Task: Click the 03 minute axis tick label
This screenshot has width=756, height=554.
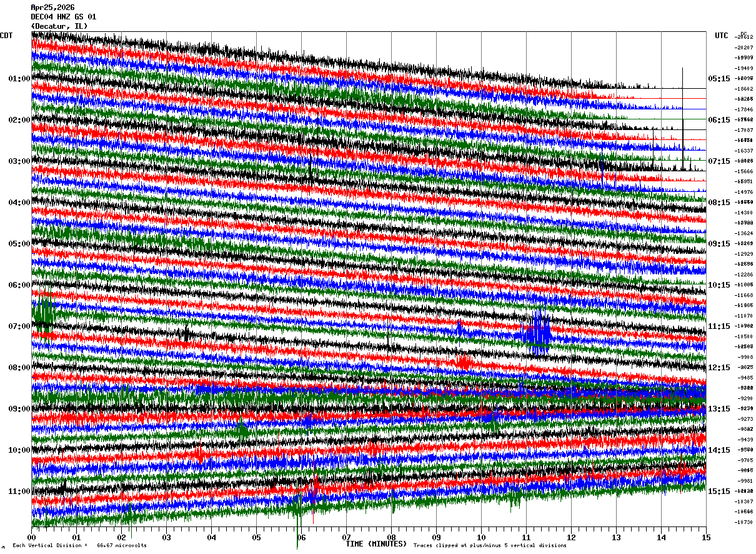Action: 166,537
